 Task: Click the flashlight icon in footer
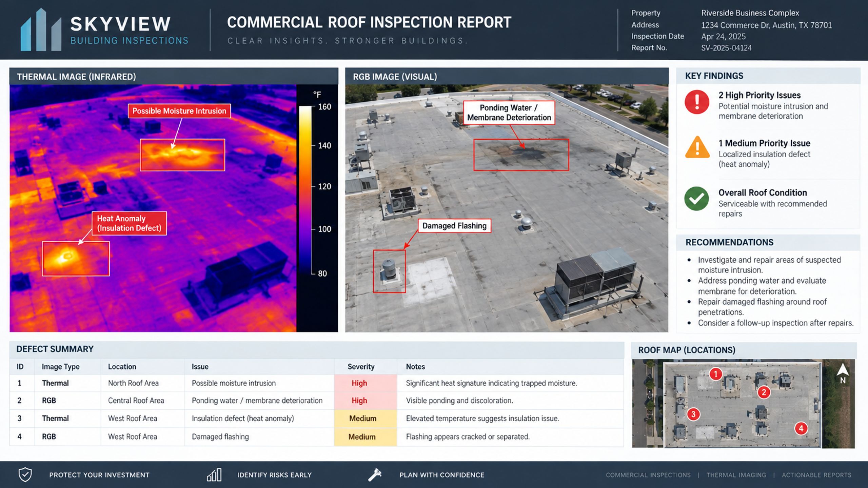375,475
